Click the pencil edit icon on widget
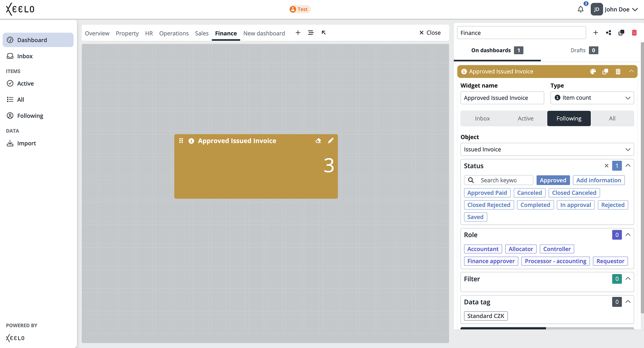 331,141
